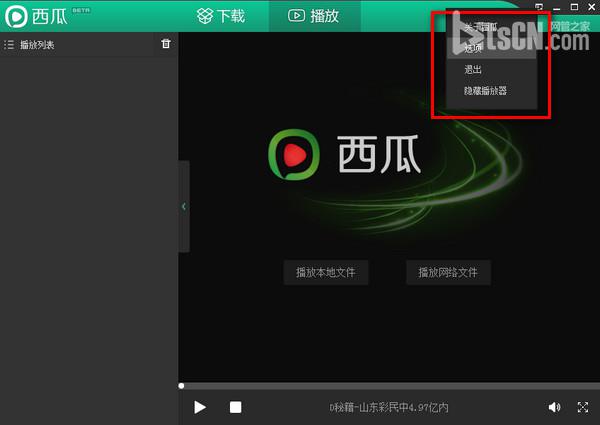Click the 播放列表 header label
The width and height of the screenshot is (600, 425).
point(37,45)
